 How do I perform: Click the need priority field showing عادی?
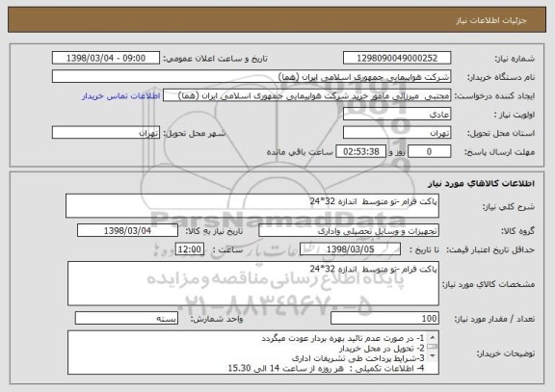tap(397, 115)
